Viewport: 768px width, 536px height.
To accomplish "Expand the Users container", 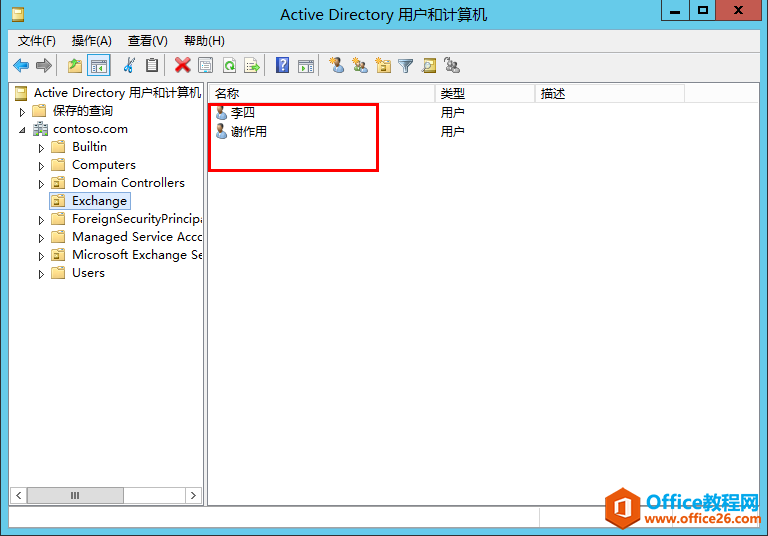I will (41, 274).
